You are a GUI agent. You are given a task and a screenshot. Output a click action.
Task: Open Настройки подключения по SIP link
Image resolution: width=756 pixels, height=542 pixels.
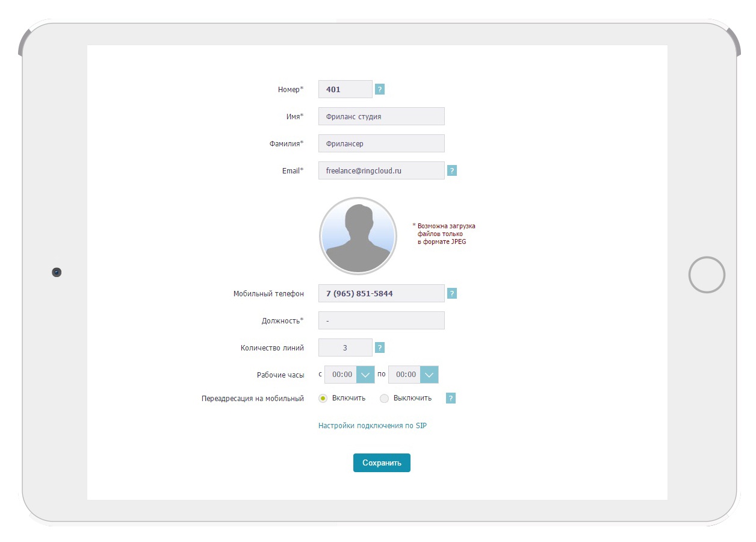pos(372,425)
